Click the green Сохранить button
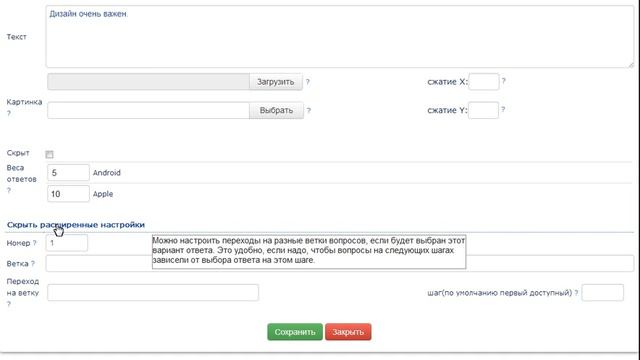This screenshot has height=360, width=640. click(x=295, y=332)
